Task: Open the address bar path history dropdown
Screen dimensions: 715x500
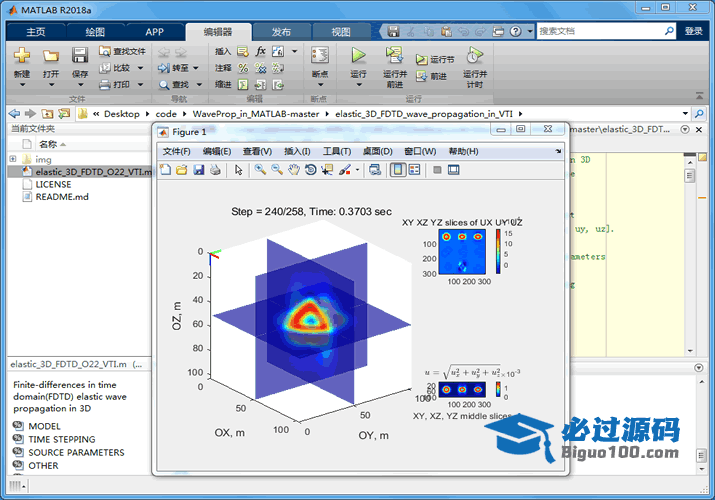Action: point(685,113)
